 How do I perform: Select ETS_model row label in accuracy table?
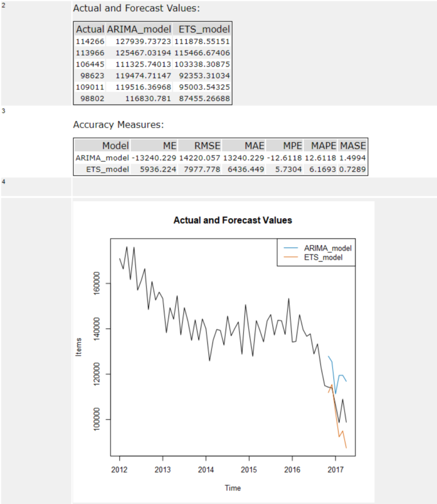coord(107,169)
